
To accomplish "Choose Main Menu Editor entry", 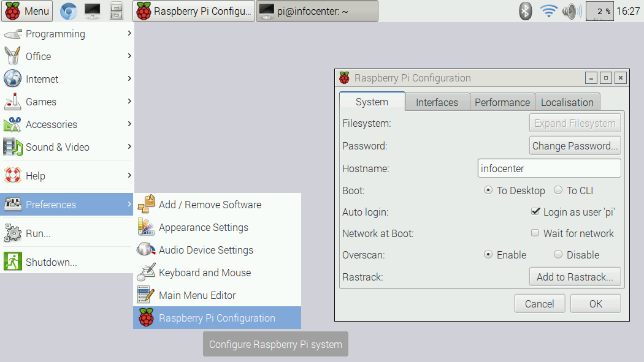I will coord(217,295).
